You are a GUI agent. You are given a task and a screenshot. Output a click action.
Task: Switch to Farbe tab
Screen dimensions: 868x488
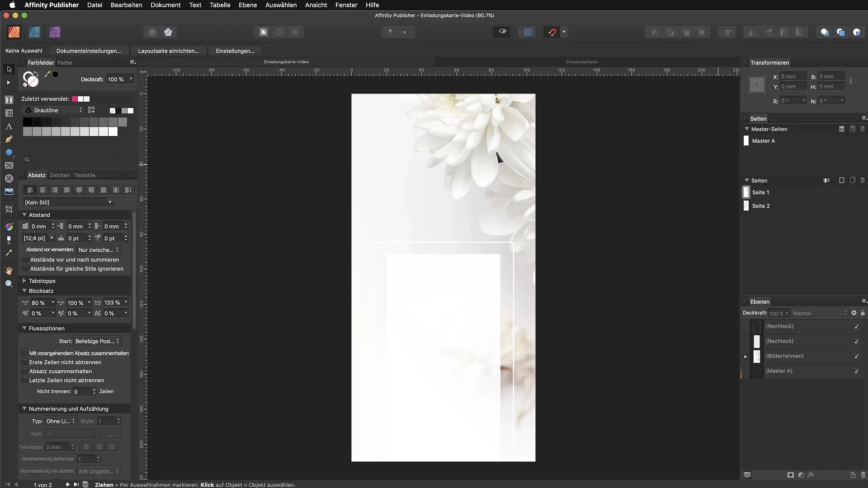(65, 63)
